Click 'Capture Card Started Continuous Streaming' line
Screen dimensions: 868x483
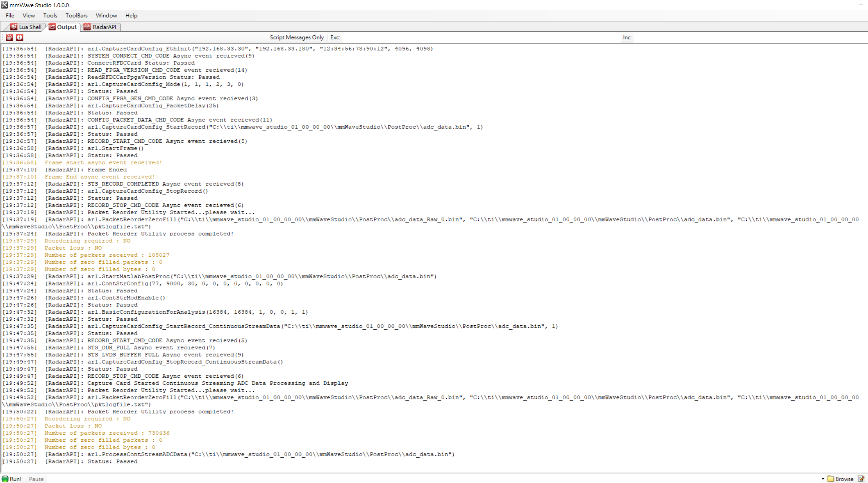pyautogui.click(x=175, y=383)
